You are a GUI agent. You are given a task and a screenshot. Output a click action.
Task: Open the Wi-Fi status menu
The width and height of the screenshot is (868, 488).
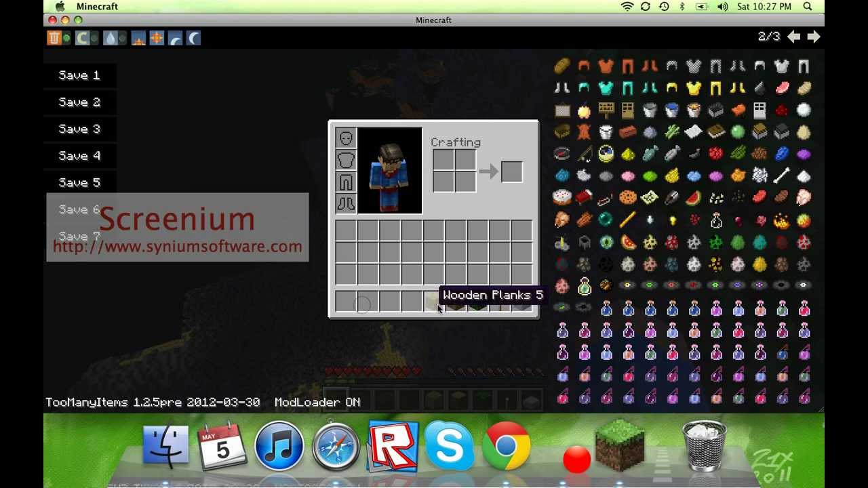click(x=627, y=7)
